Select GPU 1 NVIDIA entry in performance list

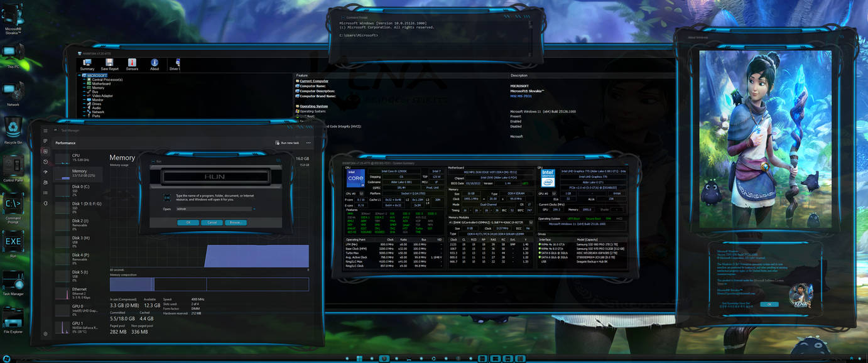[x=79, y=327]
